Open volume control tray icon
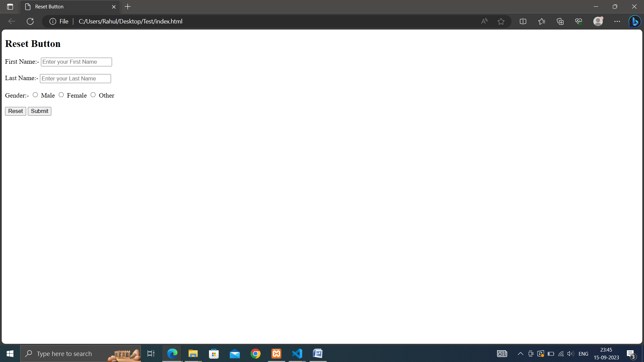This screenshot has width=644, height=362. pyautogui.click(x=571, y=354)
